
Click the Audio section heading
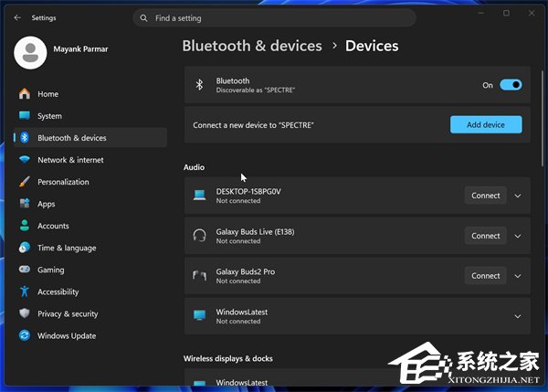(x=194, y=167)
